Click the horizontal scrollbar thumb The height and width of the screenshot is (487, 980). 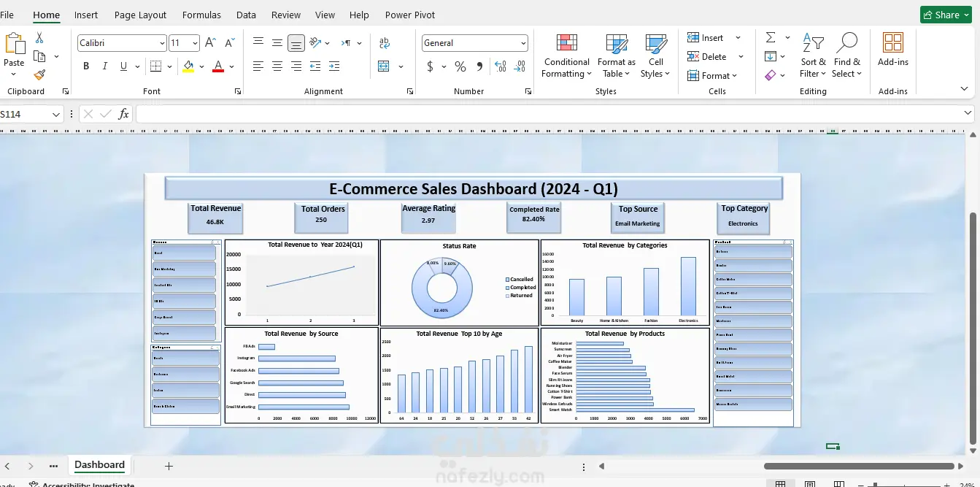point(859,466)
